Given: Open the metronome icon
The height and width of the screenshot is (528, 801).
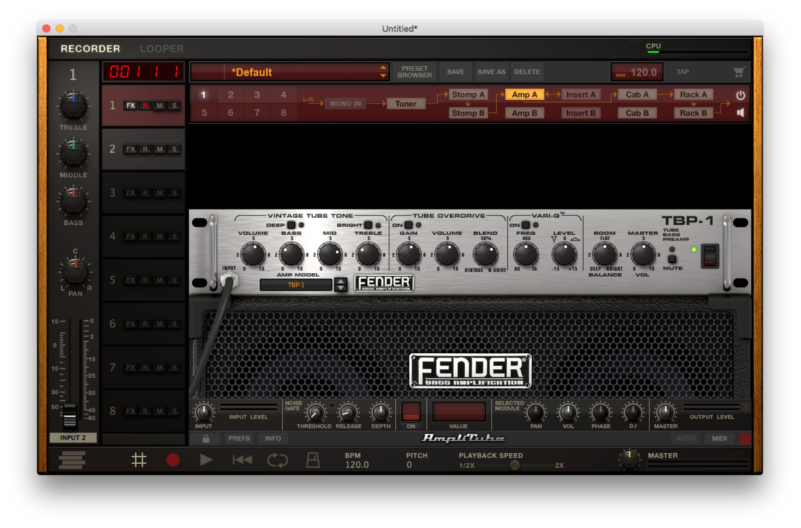Looking at the screenshot, I should 313,460.
